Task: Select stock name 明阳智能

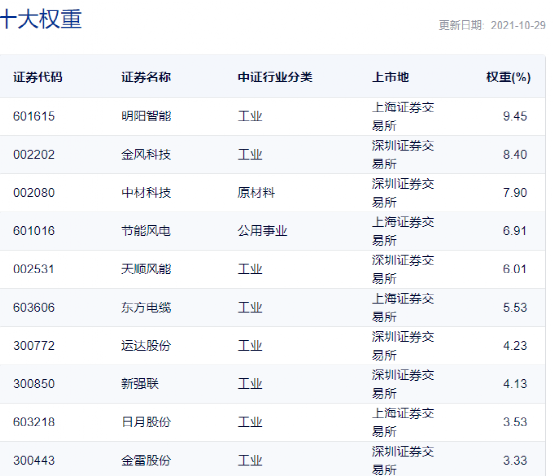Action: pyautogui.click(x=146, y=116)
